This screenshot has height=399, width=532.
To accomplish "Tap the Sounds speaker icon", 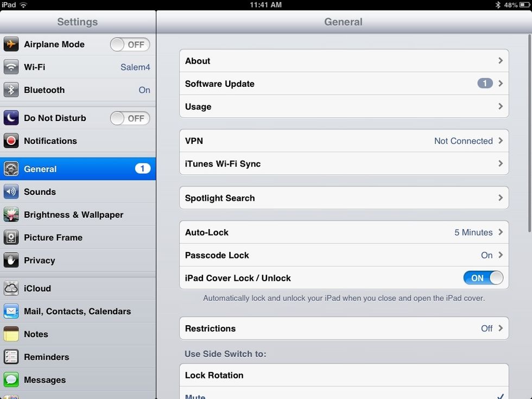I will pos(11,192).
